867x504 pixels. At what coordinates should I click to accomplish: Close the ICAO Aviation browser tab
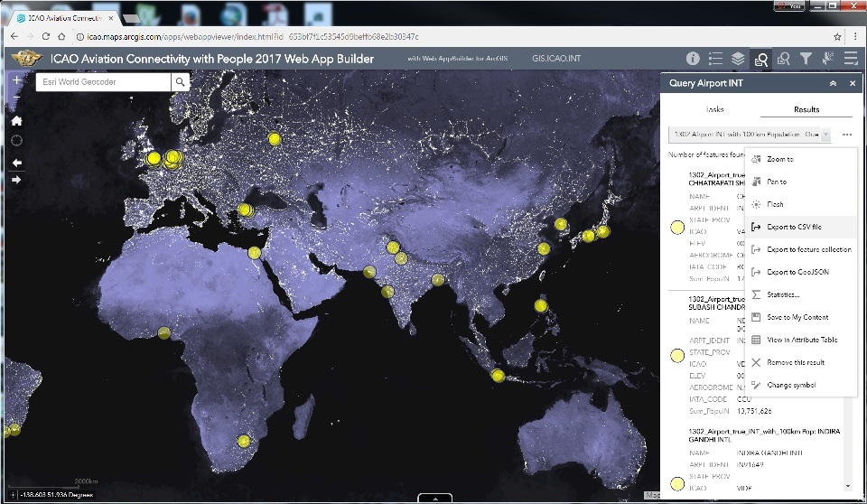pos(111,18)
